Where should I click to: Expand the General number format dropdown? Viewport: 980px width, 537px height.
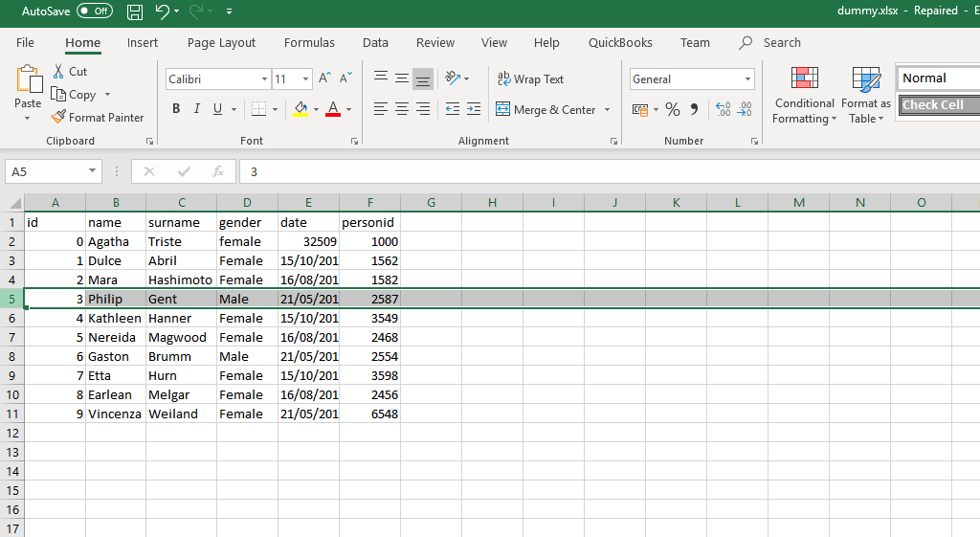pos(747,79)
